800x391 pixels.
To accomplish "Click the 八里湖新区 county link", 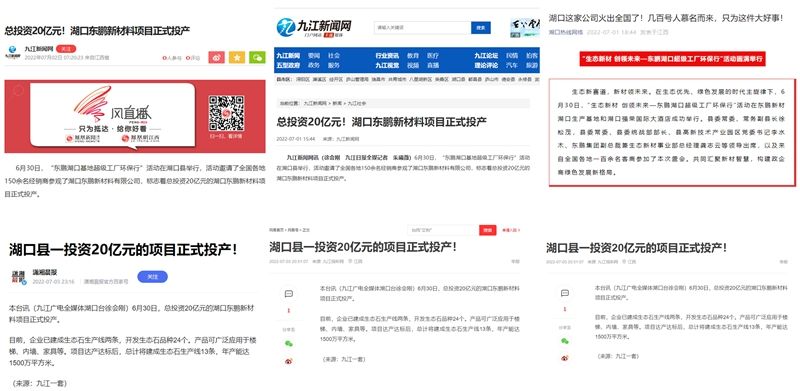I will [421, 80].
